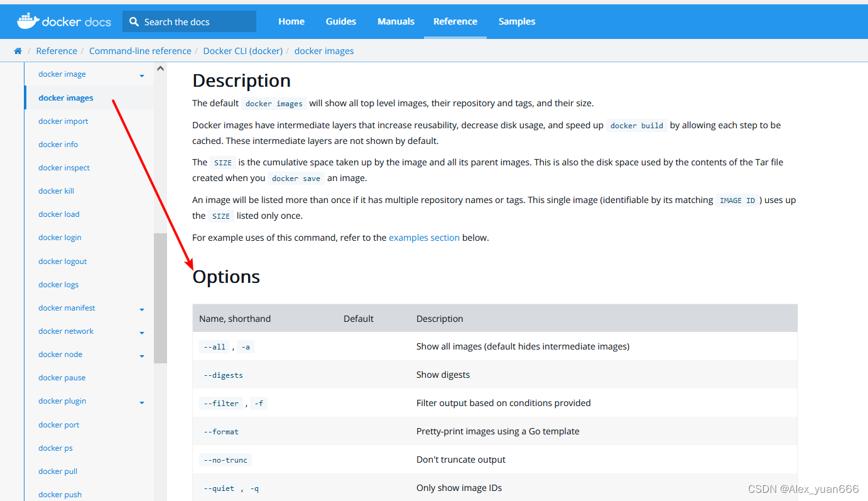The height and width of the screenshot is (501, 868).
Task: Click the --quiet option code
Action: 219,488
